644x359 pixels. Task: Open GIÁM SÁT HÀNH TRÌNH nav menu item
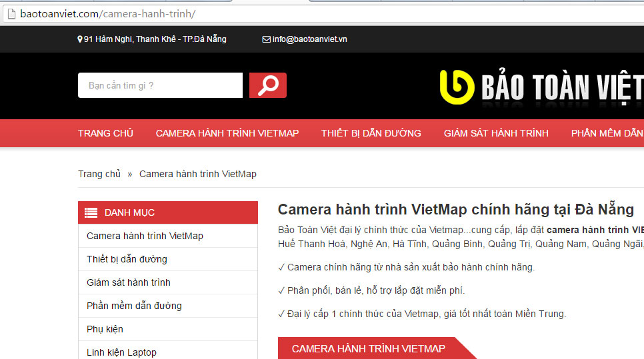[496, 133]
